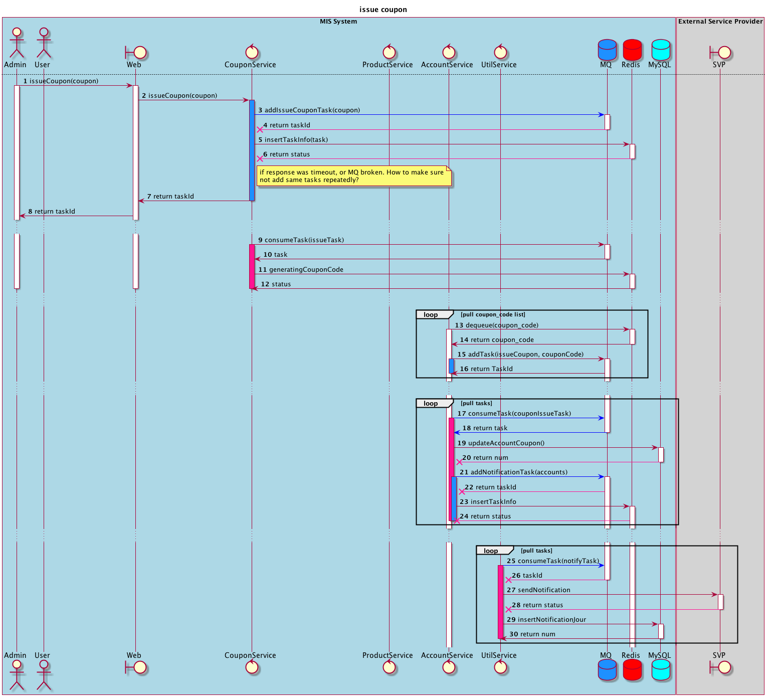Click the blue MQ database icon at top
Viewport: 770px width, 700px height.
point(607,50)
